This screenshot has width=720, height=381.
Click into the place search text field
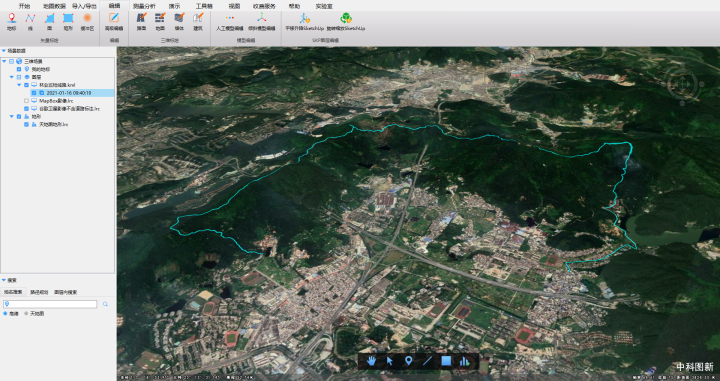(50, 304)
